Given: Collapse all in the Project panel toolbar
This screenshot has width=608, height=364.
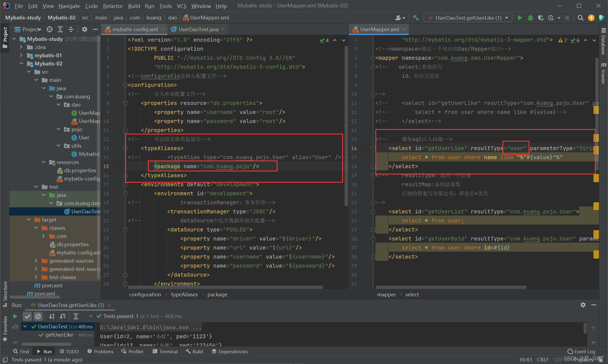Looking at the screenshot, I should pyautogui.click(x=71, y=29).
